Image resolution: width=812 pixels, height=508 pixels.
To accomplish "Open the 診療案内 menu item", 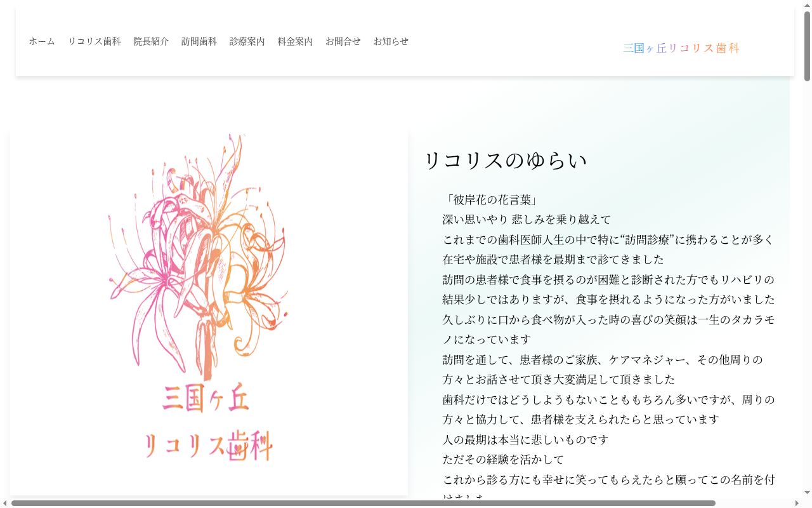I will click(x=247, y=41).
